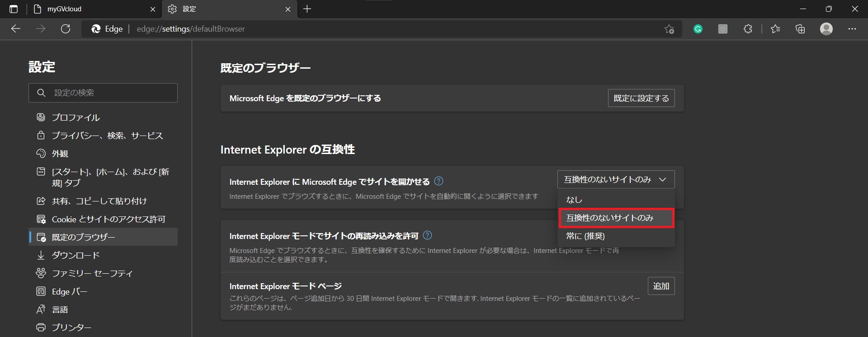Open Cookie とサイトのアクセス許可 settings
This screenshot has width=868, height=337.
pyautogui.click(x=103, y=219)
